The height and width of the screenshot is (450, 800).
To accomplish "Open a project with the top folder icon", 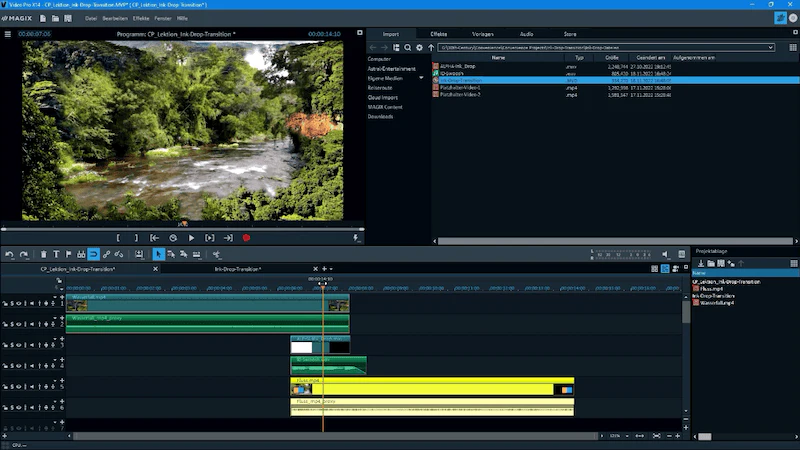I will pos(55,18).
